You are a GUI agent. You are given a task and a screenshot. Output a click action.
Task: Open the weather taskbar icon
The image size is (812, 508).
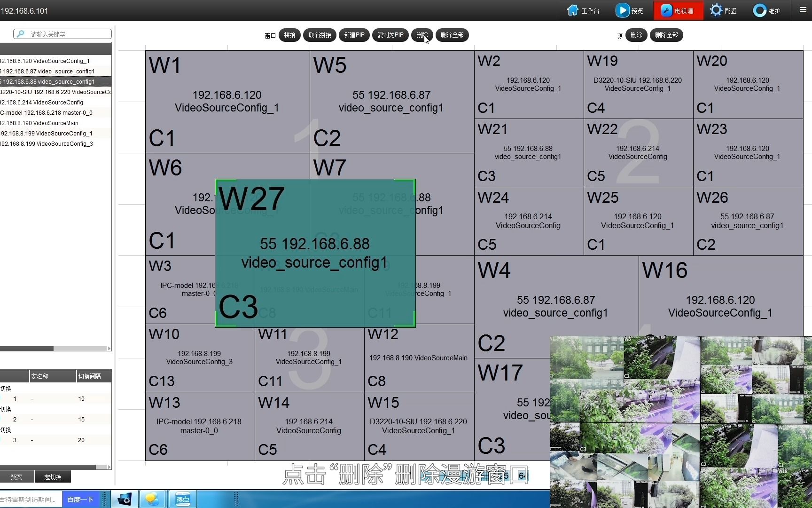tap(152, 499)
